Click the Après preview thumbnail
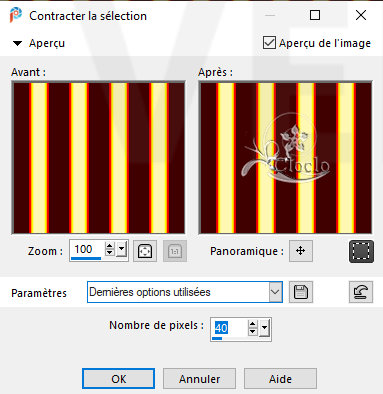 pos(285,158)
